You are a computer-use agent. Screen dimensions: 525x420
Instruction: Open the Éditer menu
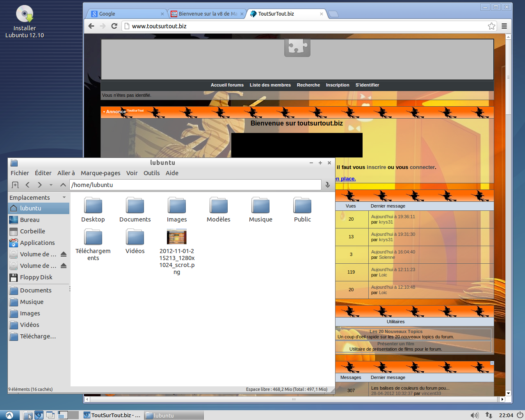coord(43,173)
